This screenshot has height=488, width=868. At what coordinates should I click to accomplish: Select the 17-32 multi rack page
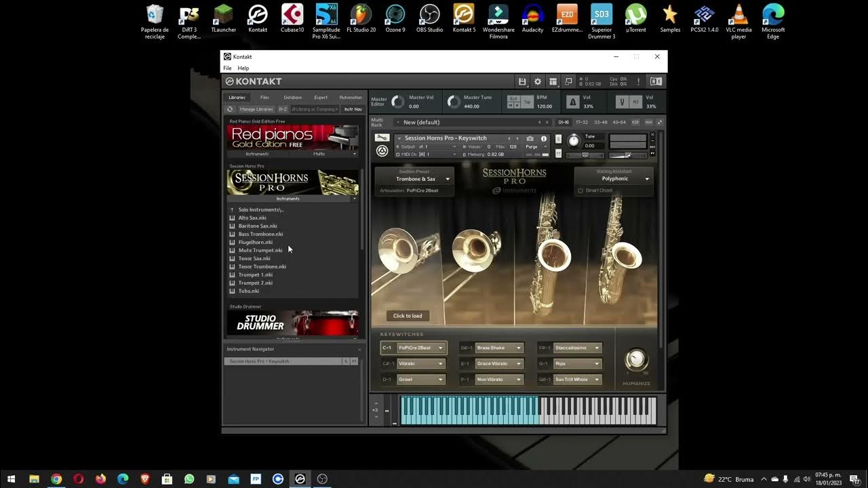point(582,123)
